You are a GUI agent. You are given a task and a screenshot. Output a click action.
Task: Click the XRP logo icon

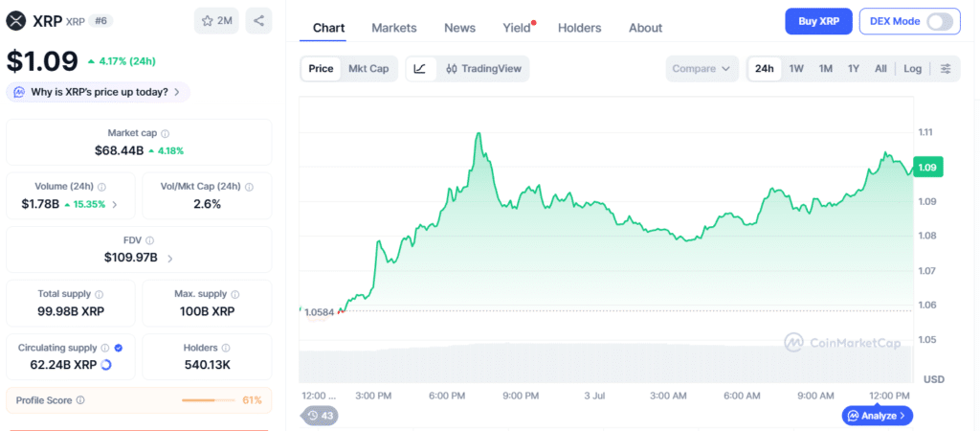16,21
